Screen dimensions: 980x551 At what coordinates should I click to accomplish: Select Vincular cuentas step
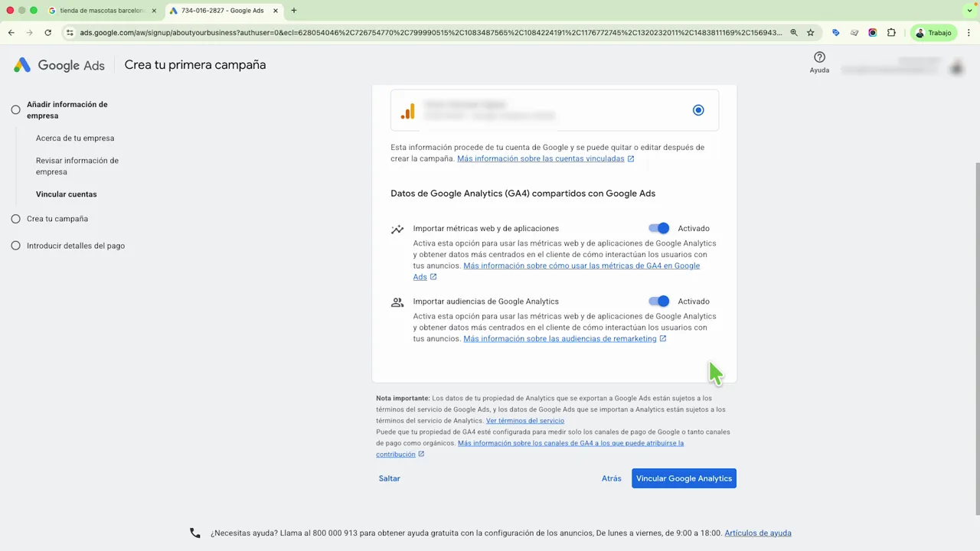pos(67,194)
